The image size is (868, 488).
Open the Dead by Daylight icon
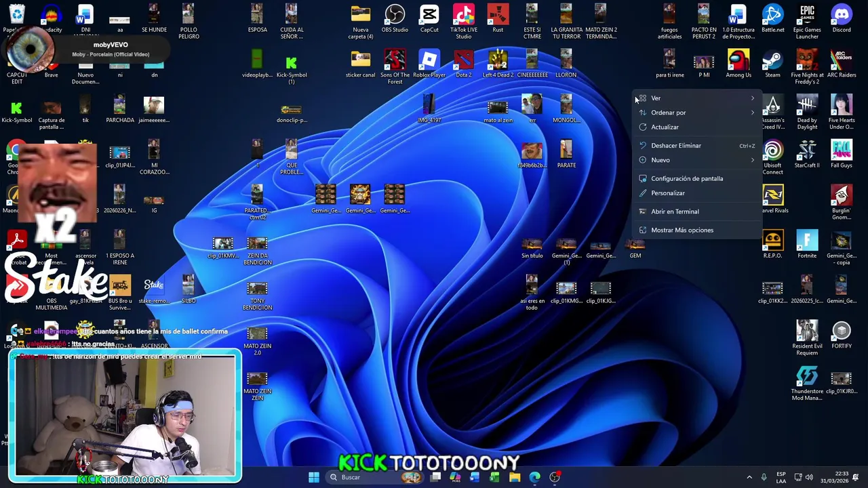(807, 113)
